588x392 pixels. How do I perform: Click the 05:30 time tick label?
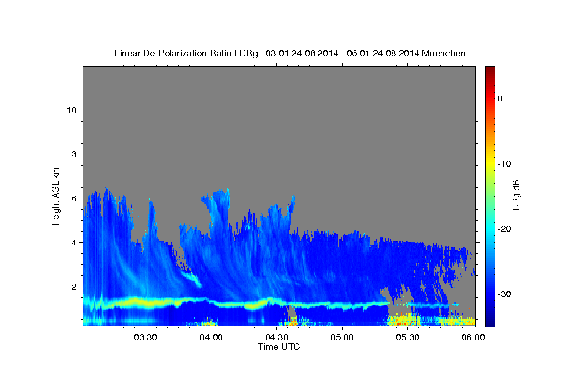point(407,337)
